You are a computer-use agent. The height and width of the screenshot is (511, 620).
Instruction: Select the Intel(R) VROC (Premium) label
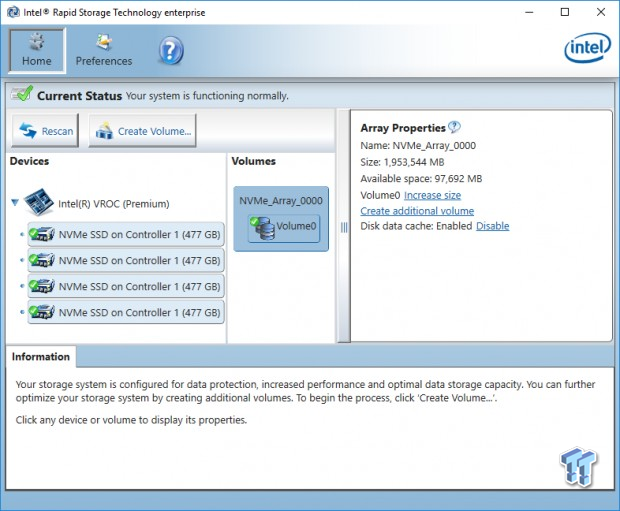click(x=114, y=204)
